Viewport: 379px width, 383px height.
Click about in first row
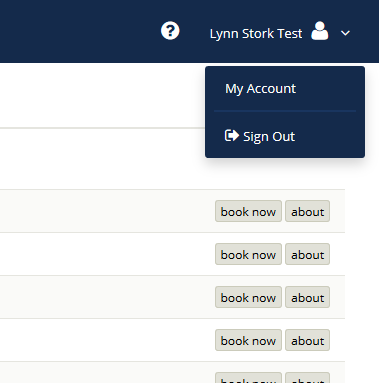[308, 211]
